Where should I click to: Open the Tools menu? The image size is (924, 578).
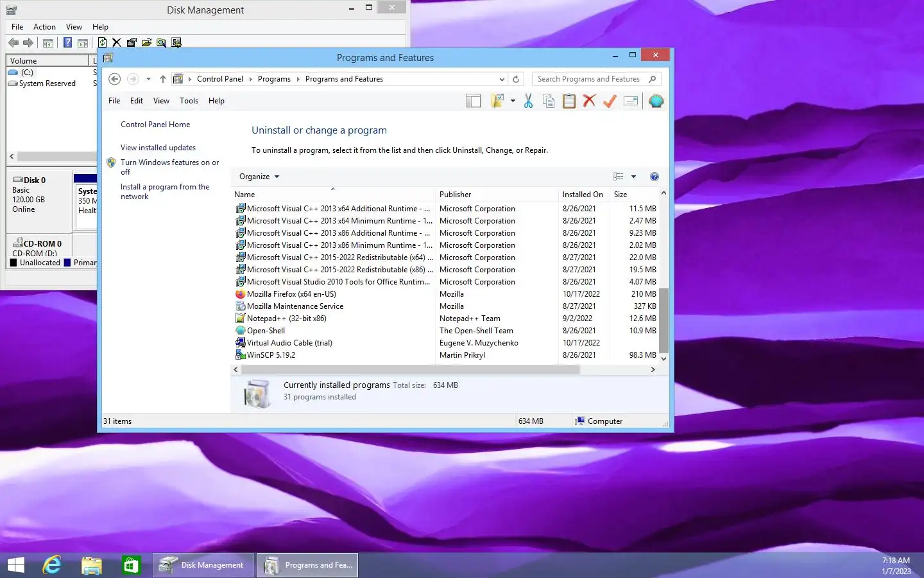point(189,101)
